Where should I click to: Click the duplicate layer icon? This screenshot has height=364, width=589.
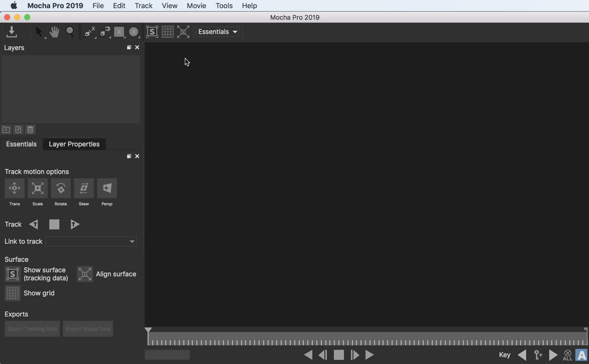18,130
